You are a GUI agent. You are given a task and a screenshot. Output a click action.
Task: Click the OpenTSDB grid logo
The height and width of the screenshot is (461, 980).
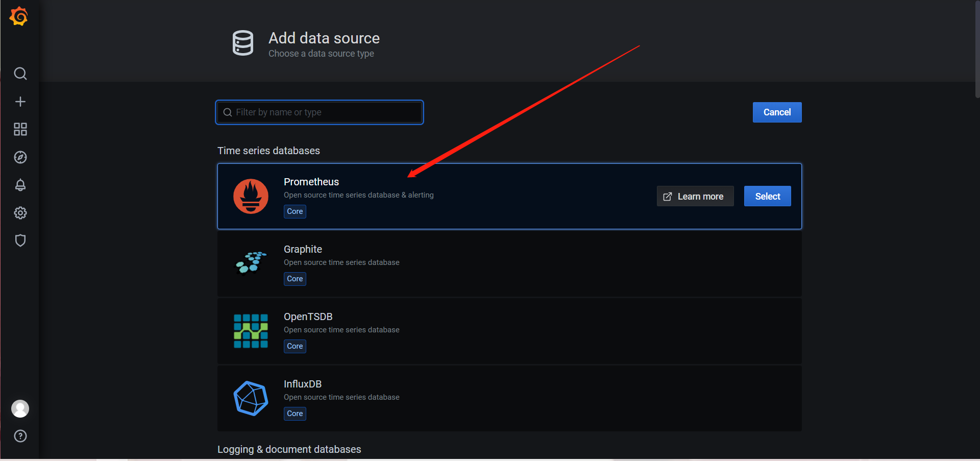[x=251, y=331]
